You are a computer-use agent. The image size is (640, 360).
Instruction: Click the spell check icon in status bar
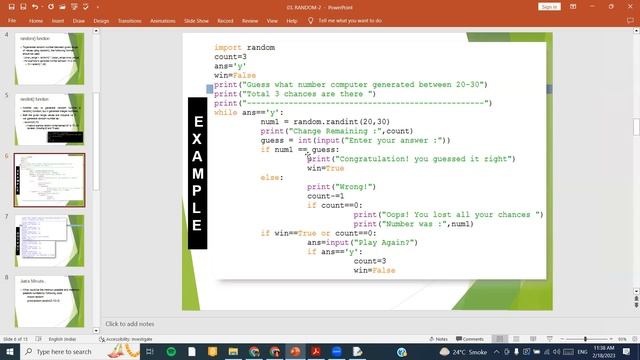point(38,339)
